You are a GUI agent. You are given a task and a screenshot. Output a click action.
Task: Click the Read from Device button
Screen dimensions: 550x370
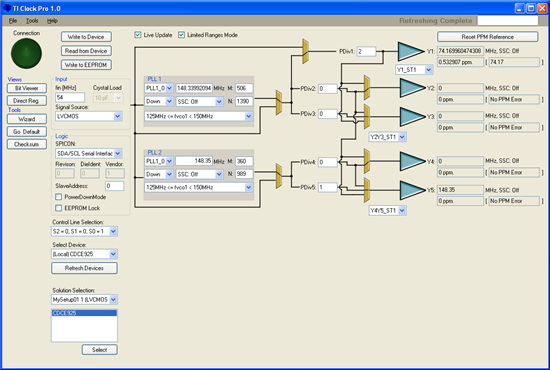(x=86, y=51)
